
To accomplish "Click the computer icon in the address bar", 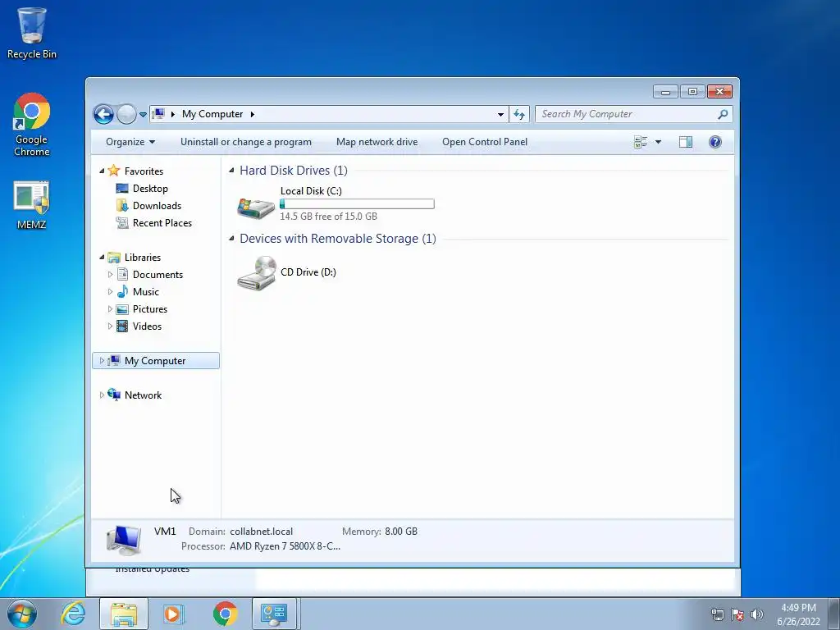I will 158,113.
